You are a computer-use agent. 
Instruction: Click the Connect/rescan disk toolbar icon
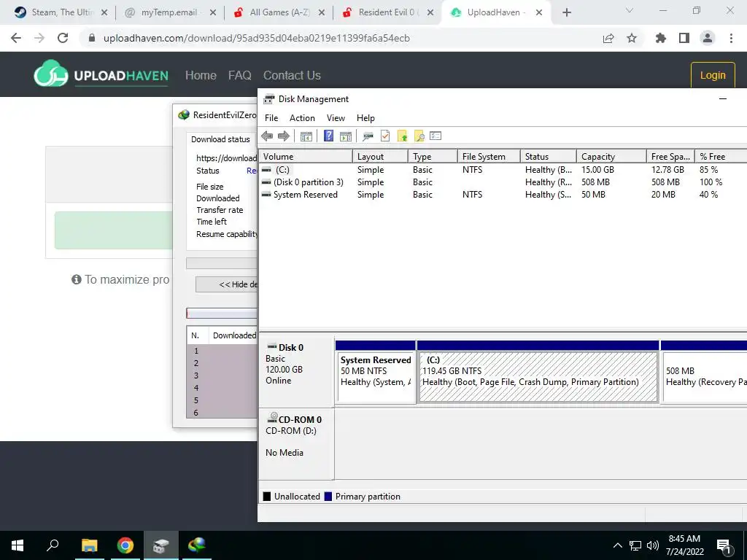coord(368,136)
